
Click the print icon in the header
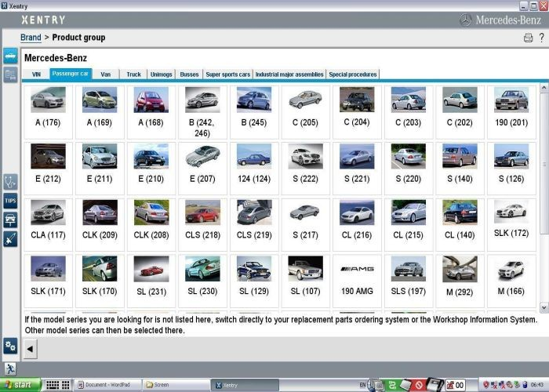pyautogui.click(x=528, y=38)
